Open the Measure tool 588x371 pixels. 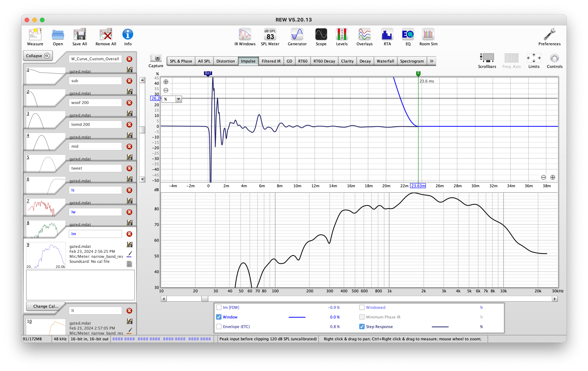pyautogui.click(x=35, y=37)
